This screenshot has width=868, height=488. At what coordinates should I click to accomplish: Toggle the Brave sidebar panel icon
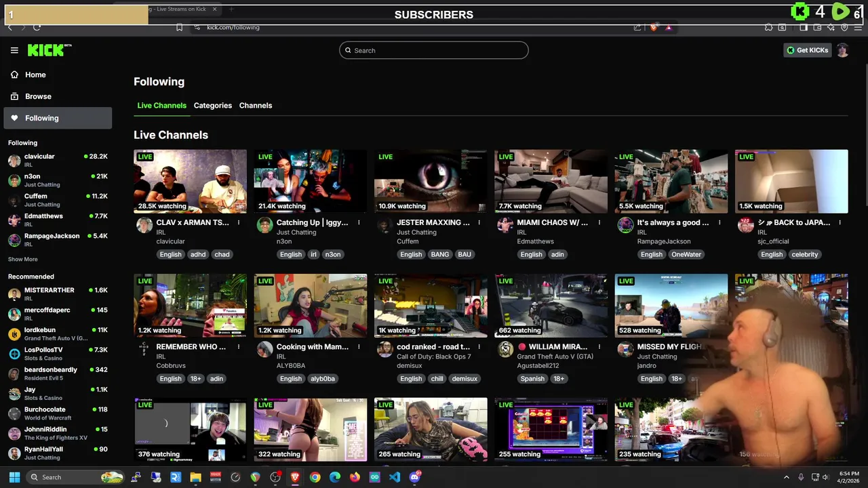804,27
